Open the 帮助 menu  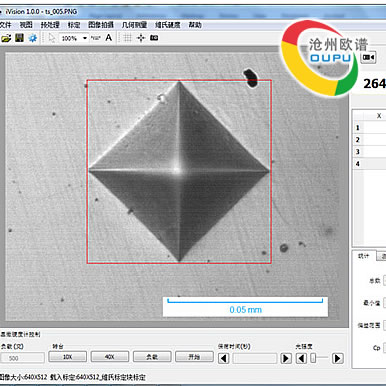pos(195,25)
